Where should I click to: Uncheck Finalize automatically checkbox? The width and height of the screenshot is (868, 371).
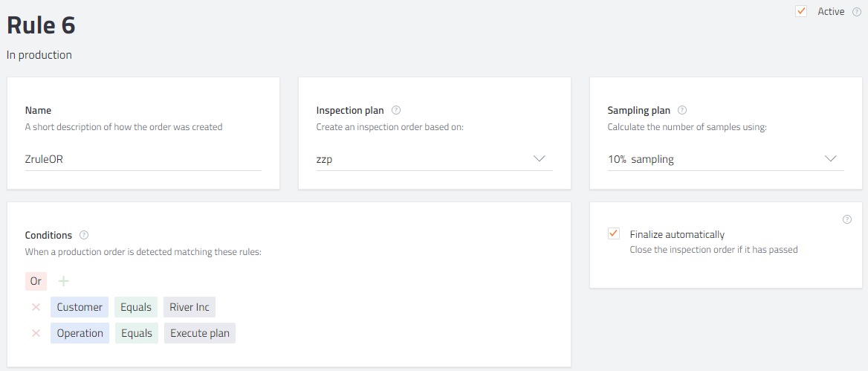613,233
